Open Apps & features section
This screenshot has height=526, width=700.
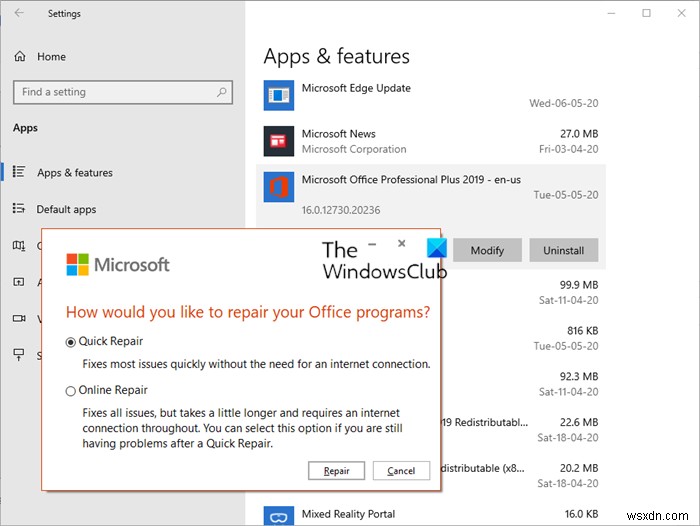pos(75,173)
